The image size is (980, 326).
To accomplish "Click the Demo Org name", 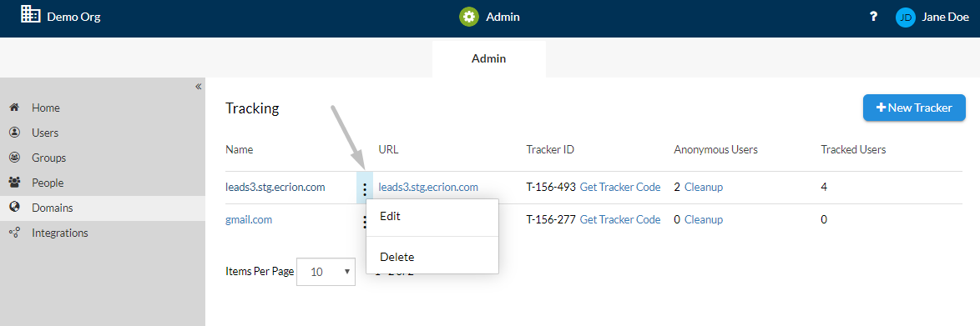I will point(73,17).
